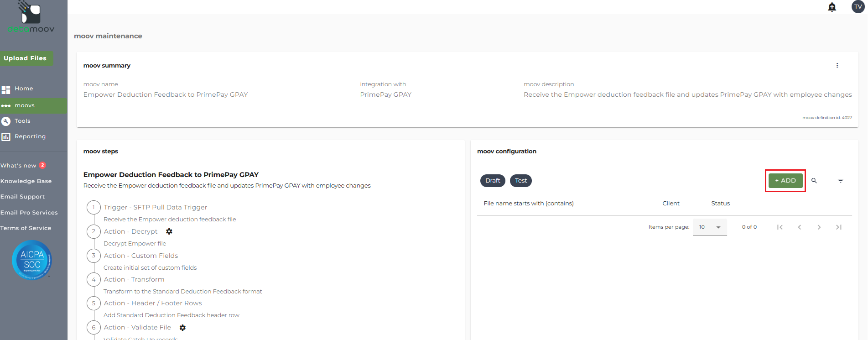Click the What's new badge showing 2
The image size is (868, 340).
click(42, 165)
